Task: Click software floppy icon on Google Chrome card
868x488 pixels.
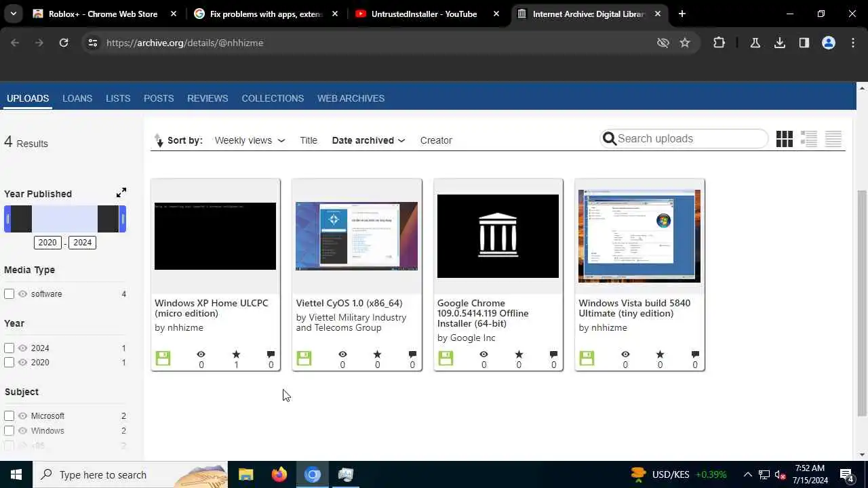Action: point(446,359)
